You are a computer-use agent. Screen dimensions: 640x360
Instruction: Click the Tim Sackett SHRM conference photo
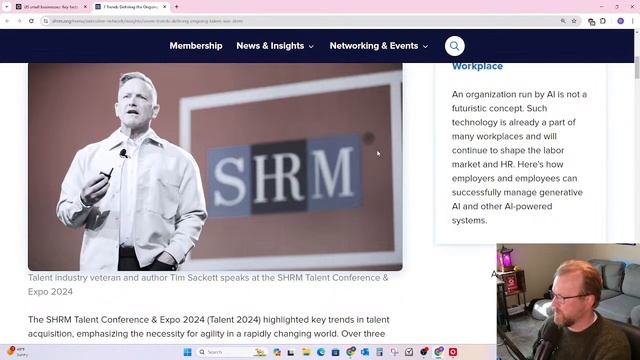point(215,167)
